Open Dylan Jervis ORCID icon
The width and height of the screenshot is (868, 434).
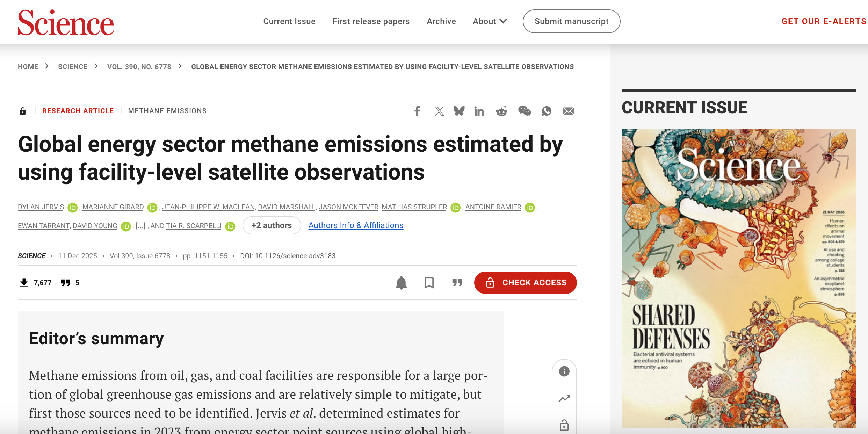(72, 208)
